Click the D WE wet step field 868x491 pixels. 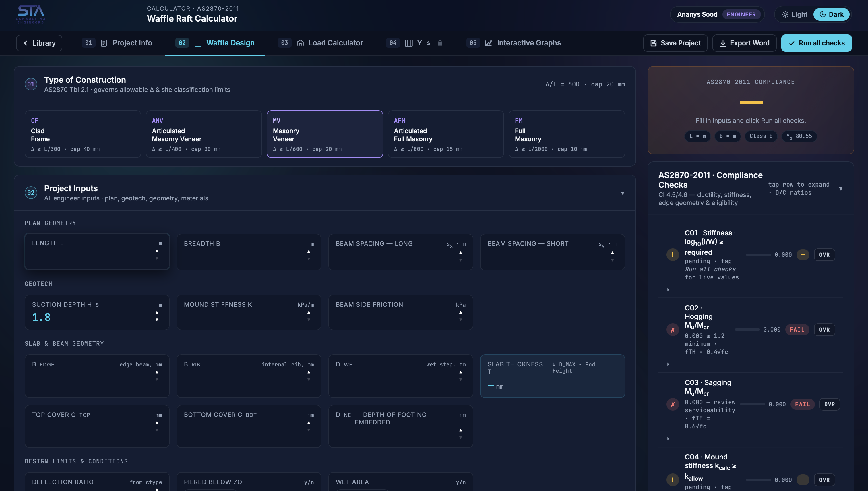click(400, 376)
